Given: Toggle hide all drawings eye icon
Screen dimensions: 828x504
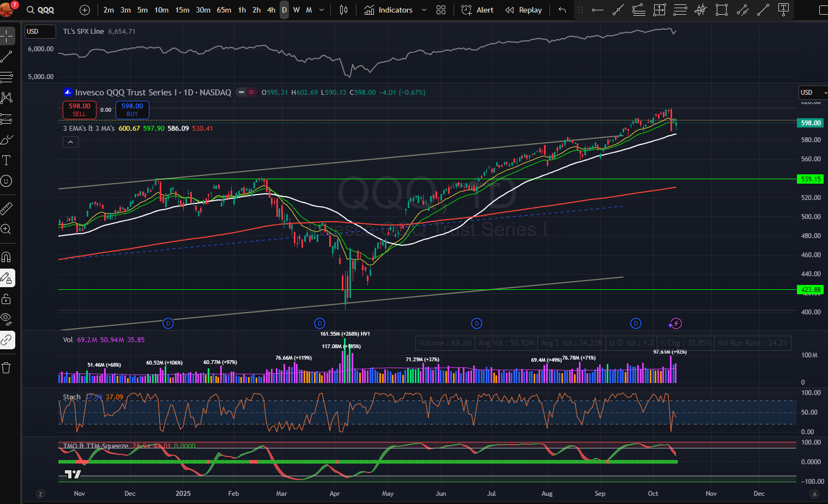Looking at the screenshot, I should 7,319.
